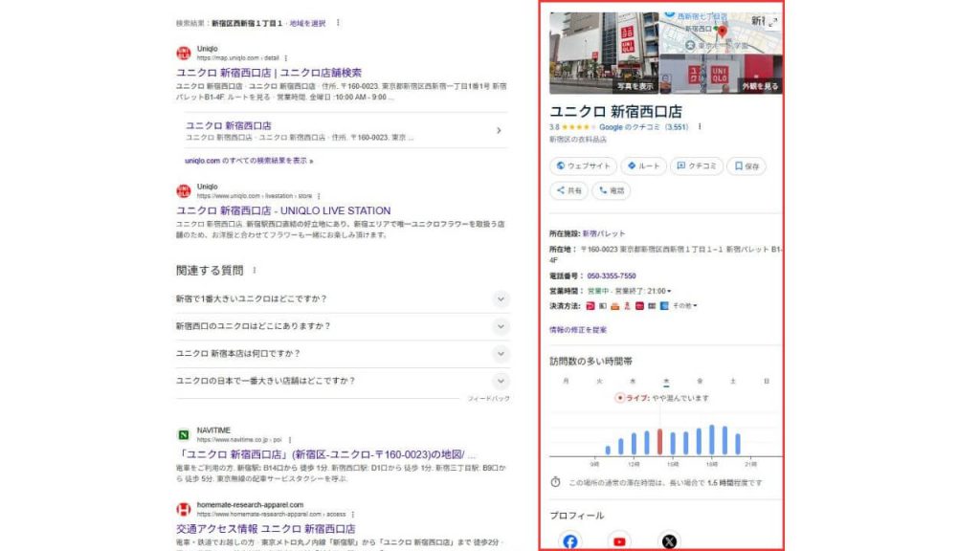Image resolution: width=980 pixels, height=551 pixels.
Task: Expand the map with fullscreen icon
Action: pyautogui.click(x=773, y=23)
